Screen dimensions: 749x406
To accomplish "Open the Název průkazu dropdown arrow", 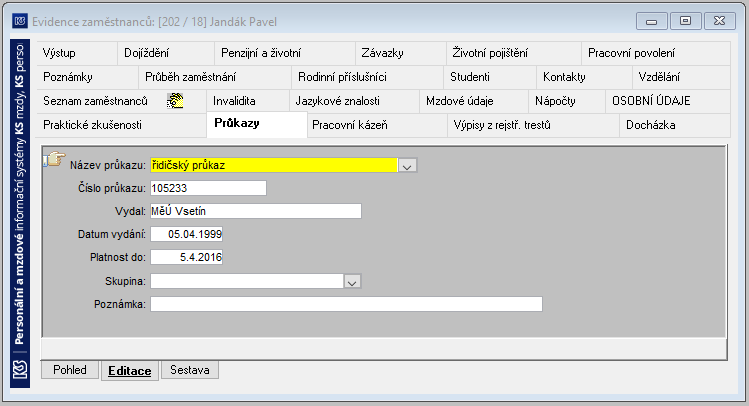I will (407, 165).
